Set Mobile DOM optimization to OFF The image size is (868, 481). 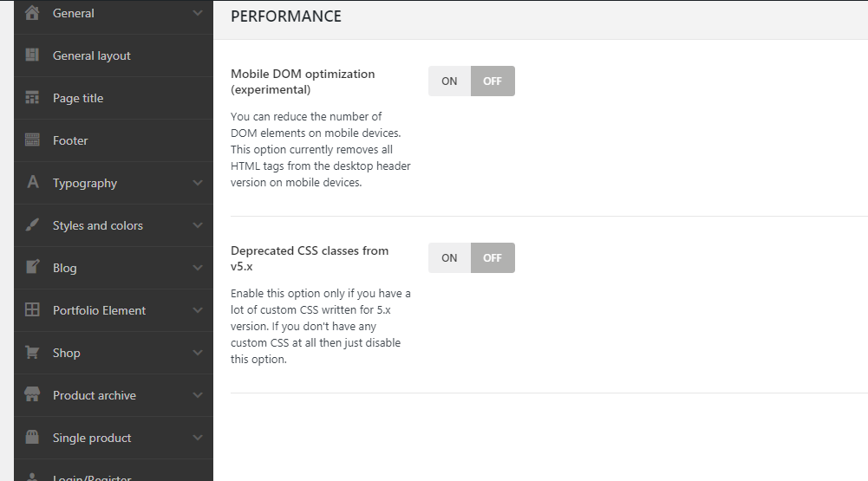[x=493, y=81]
